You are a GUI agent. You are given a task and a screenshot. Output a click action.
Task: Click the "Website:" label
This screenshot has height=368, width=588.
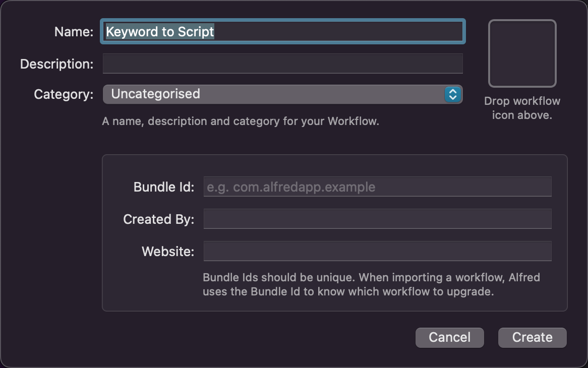coord(167,251)
